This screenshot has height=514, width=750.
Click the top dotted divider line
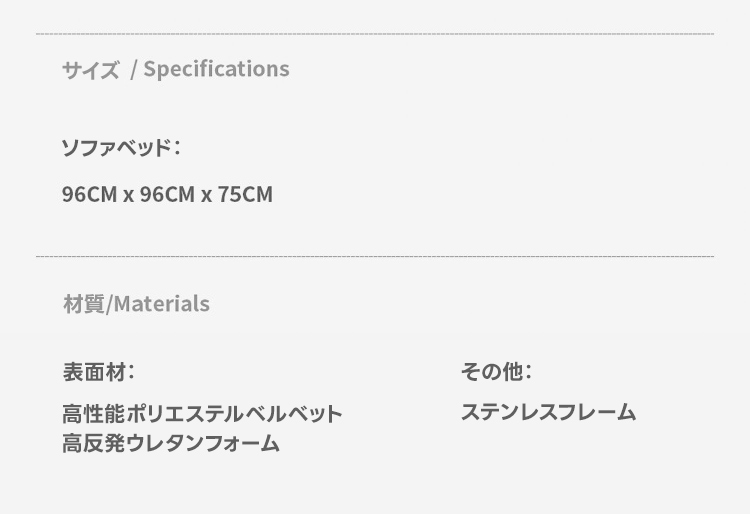[375, 35]
